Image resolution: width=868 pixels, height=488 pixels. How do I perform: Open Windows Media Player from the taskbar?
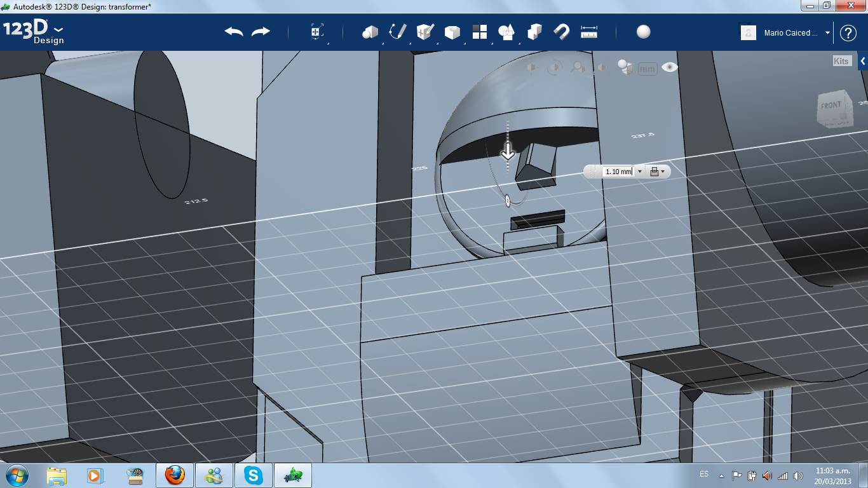(x=96, y=475)
